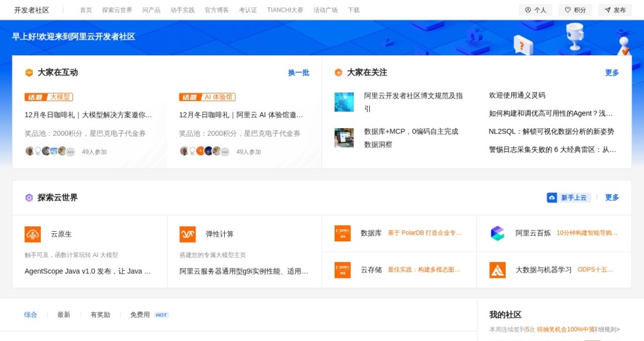644x341 pixels.
Task: Click the 数据库 orange square icon
Action: pos(342,233)
